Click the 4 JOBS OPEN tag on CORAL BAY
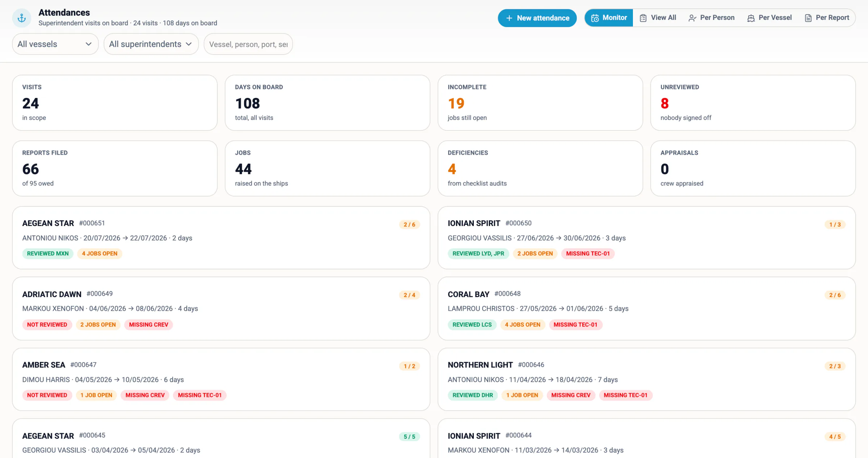This screenshot has width=868, height=458. pyautogui.click(x=523, y=325)
